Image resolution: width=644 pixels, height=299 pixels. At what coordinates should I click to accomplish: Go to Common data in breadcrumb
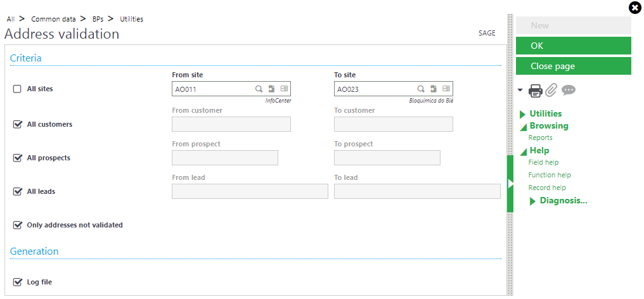[53, 19]
